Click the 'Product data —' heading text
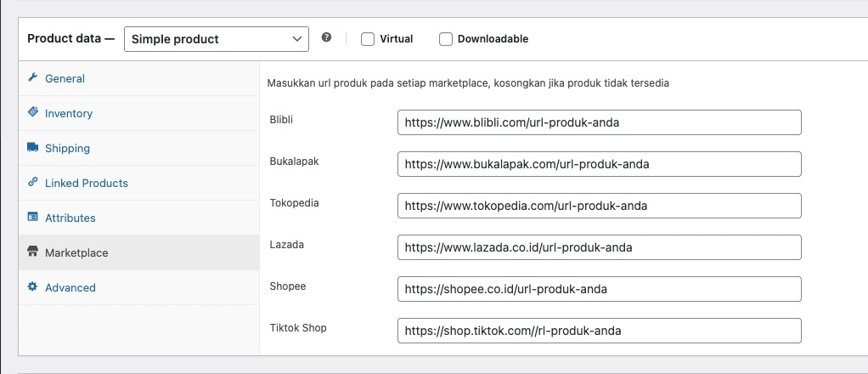 [70, 39]
